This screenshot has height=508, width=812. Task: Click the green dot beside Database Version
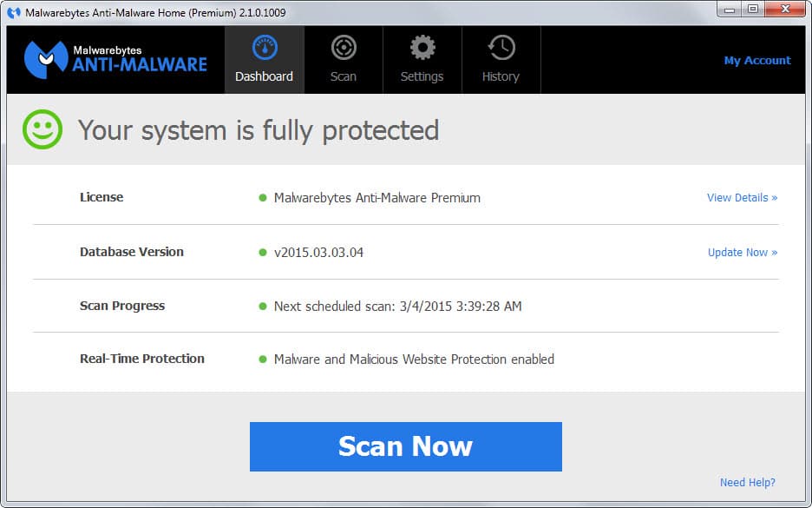point(263,253)
